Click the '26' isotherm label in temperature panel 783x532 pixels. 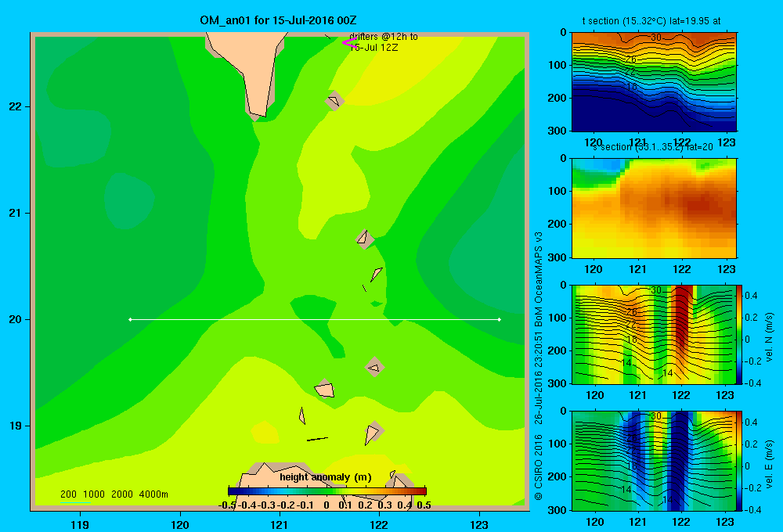(x=630, y=59)
